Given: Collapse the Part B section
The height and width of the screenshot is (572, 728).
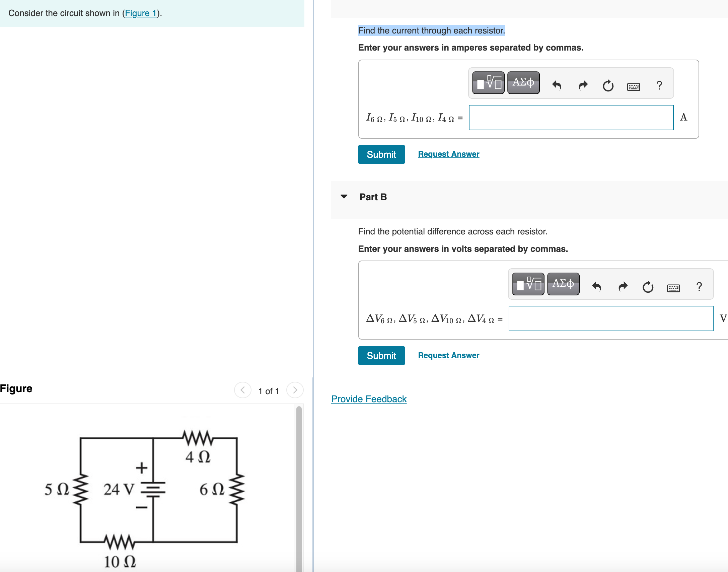Looking at the screenshot, I should click(345, 197).
